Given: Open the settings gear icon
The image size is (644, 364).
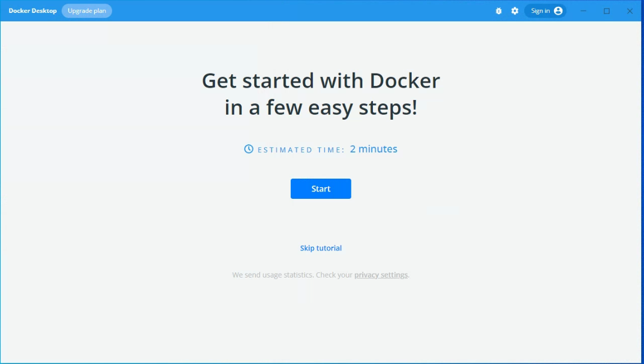Looking at the screenshot, I should pyautogui.click(x=515, y=11).
